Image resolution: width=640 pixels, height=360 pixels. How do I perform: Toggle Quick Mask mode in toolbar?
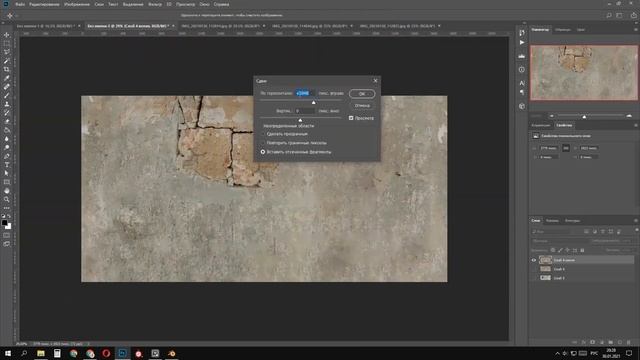tap(7, 236)
